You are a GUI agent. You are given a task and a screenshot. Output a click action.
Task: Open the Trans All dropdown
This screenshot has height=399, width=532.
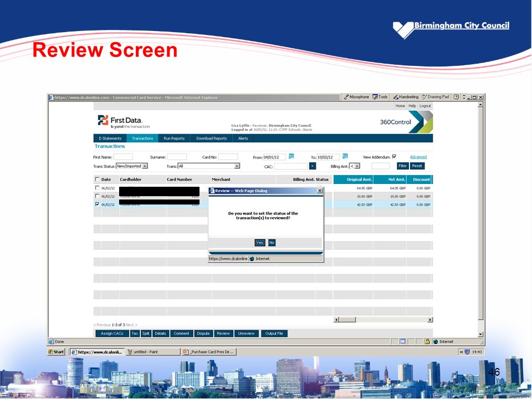point(209,166)
